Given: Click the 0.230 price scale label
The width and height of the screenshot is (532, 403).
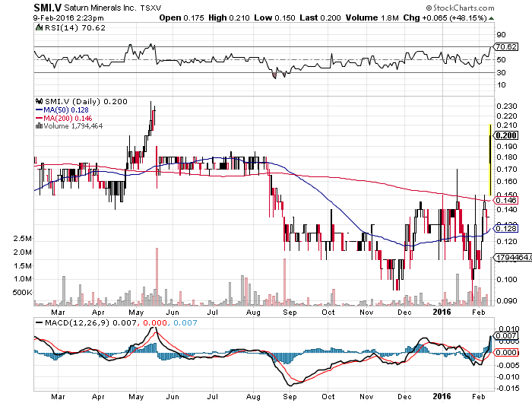Looking at the screenshot, I should 507,106.
